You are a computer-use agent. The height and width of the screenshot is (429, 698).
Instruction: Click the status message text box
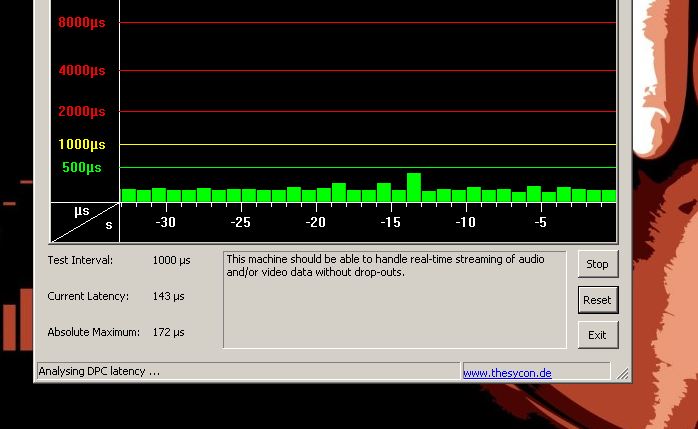(395, 299)
